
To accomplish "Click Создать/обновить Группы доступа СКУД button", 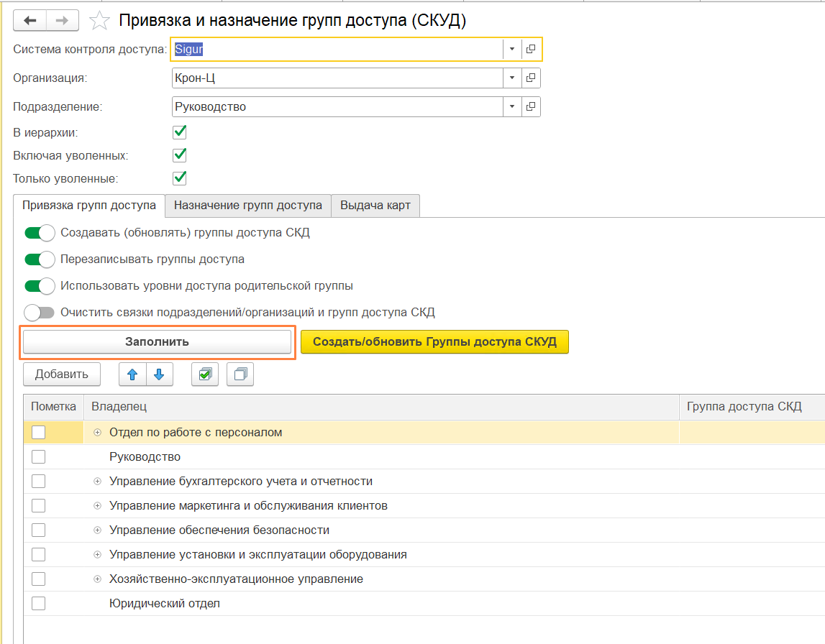I will tap(434, 342).
